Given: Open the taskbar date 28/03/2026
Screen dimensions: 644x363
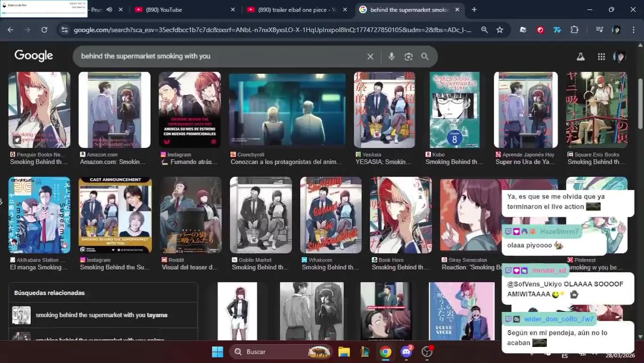Looking at the screenshot, I should pyautogui.click(x=621, y=355).
